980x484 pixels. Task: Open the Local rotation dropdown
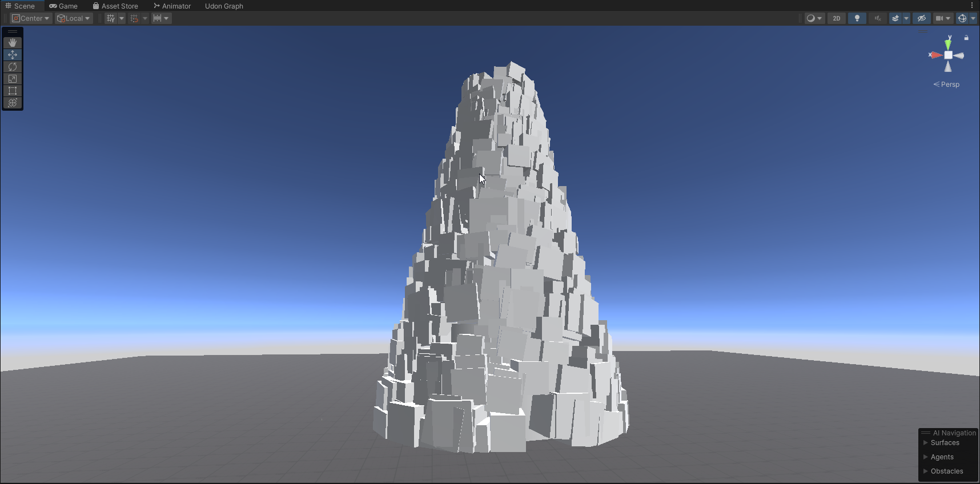pos(74,18)
